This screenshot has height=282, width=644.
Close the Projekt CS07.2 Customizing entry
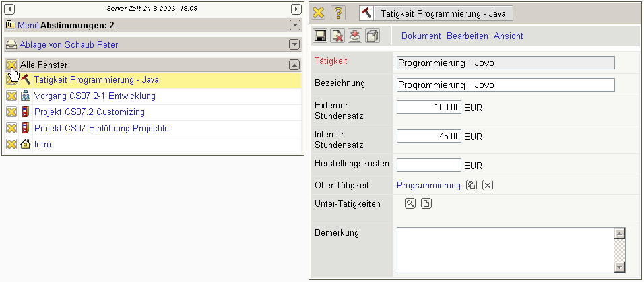pos(11,112)
